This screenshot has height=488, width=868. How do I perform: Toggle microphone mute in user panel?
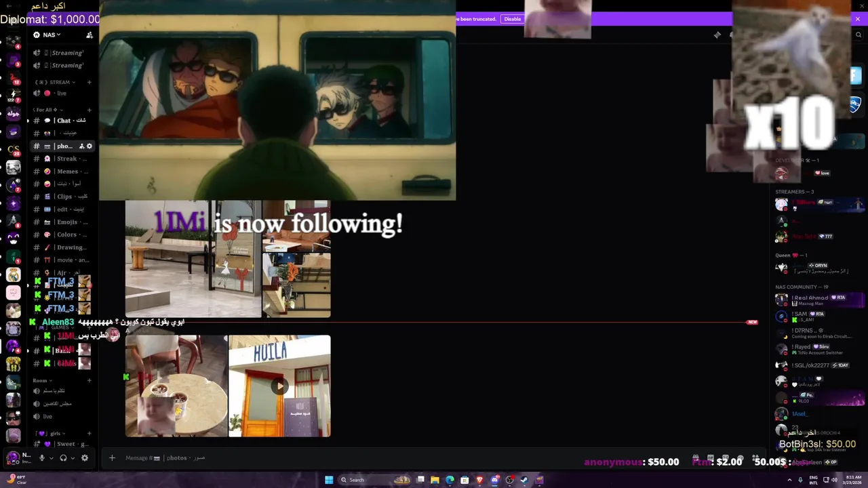pyautogui.click(x=41, y=458)
